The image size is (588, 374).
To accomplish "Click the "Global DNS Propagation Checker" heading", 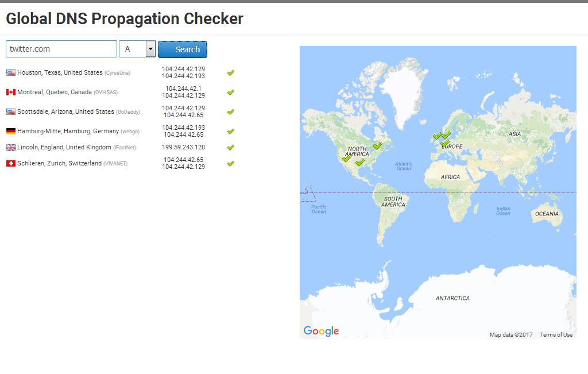I will (x=125, y=19).
